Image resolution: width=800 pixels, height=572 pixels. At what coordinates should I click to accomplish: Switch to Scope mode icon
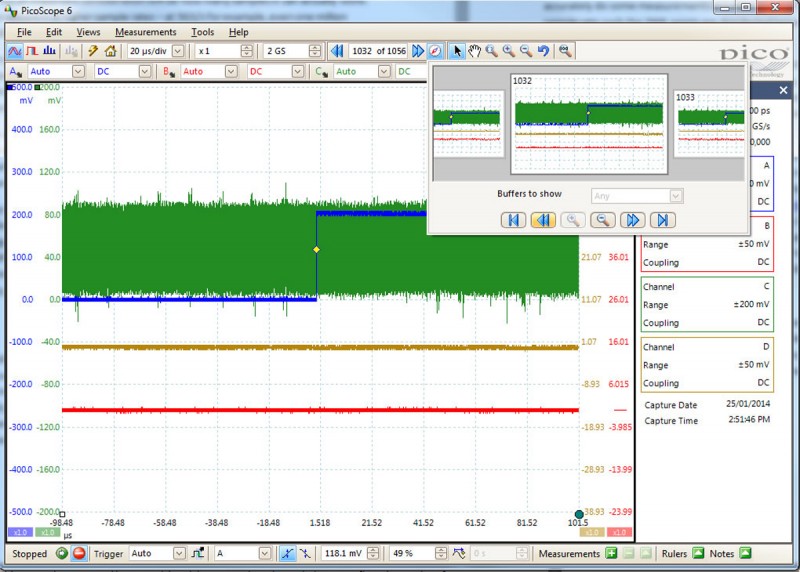click(x=15, y=51)
